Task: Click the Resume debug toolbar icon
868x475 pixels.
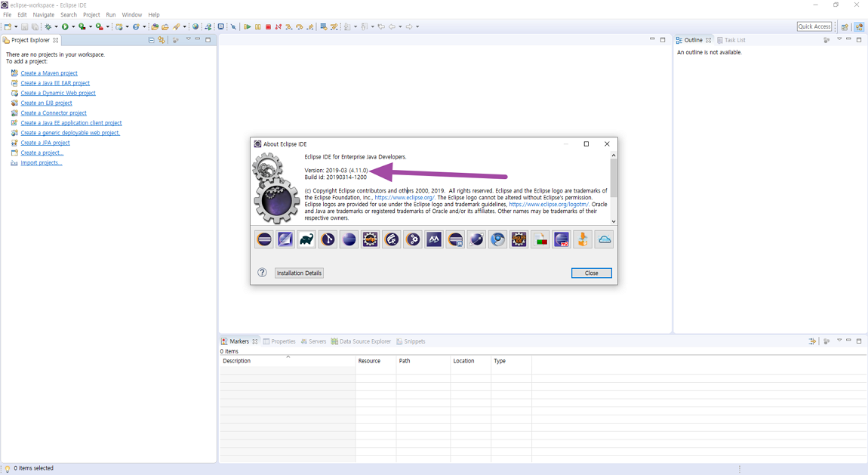Action: coord(248,26)
